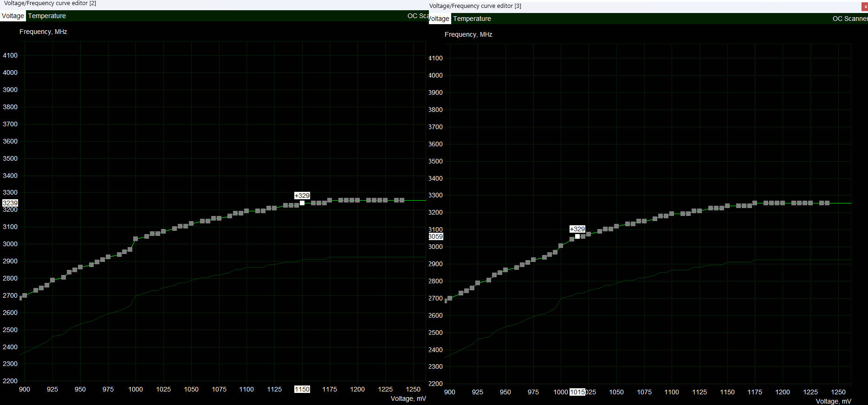Image resolution: width=868 pixels, height=405 pixels.
Task: Click the highlighted 1015 voltage axis box
Action: (x=577, y=392)
